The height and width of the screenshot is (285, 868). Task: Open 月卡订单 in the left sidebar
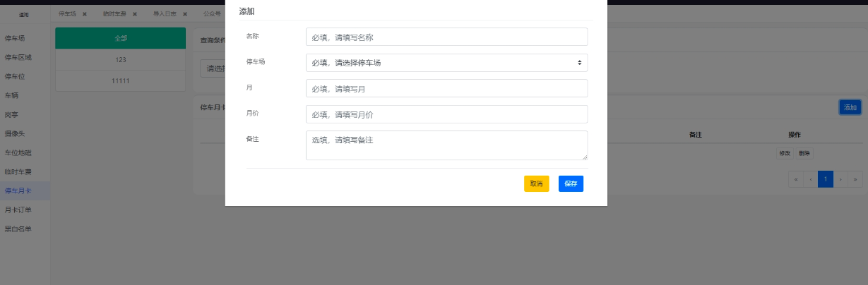point(18,210)
